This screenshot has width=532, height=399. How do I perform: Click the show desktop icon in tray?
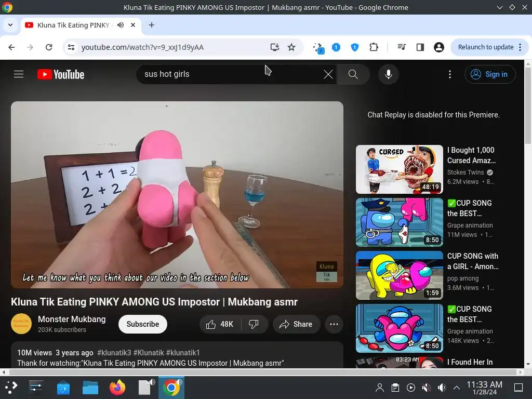pos(519,388)
